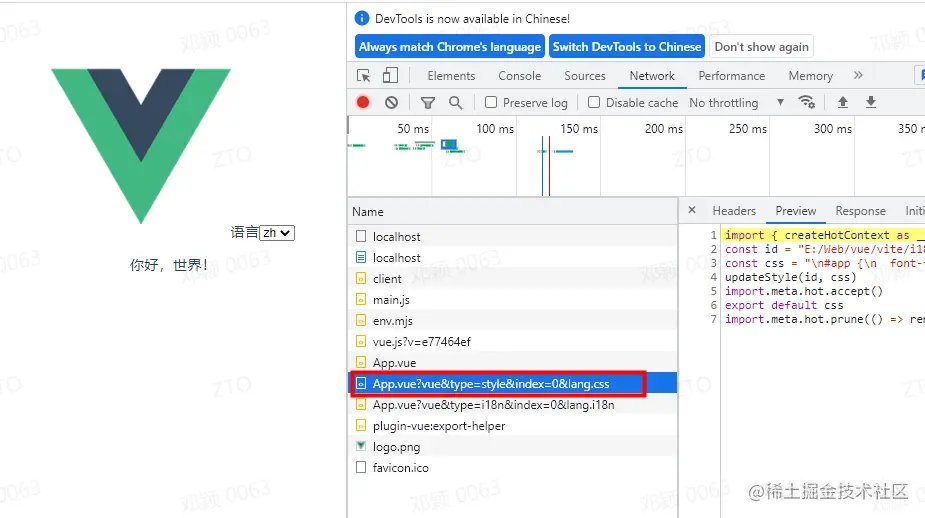Open network search magnifier

point(455,103)
